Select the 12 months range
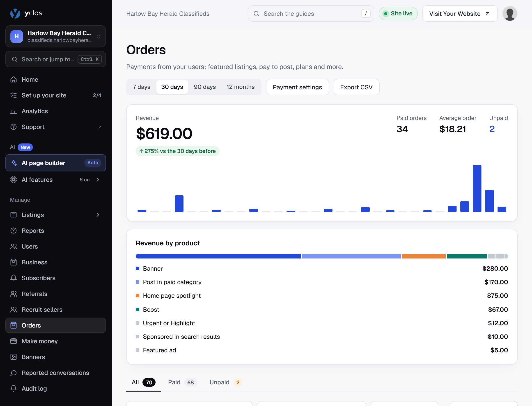This screenshot has width=532, height=406. coord(241,87)
